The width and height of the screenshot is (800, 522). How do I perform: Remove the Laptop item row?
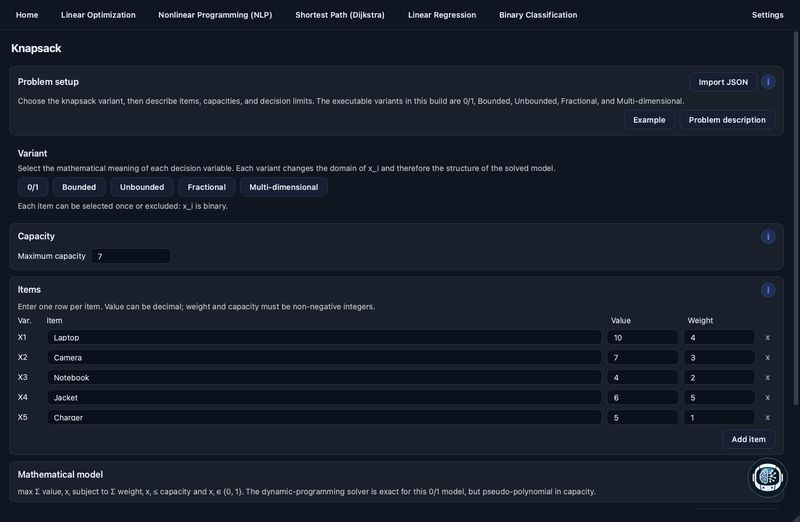click(x=767, y=337)
